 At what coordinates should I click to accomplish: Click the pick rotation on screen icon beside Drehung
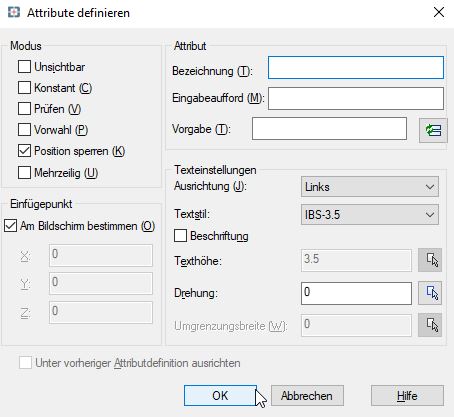pos(430,293)
